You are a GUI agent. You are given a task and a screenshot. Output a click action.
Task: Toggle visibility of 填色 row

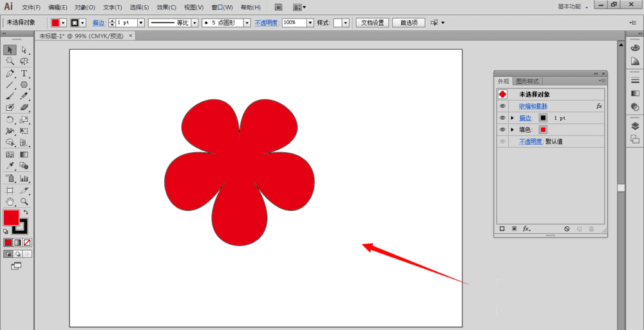(x=503, y=130)
